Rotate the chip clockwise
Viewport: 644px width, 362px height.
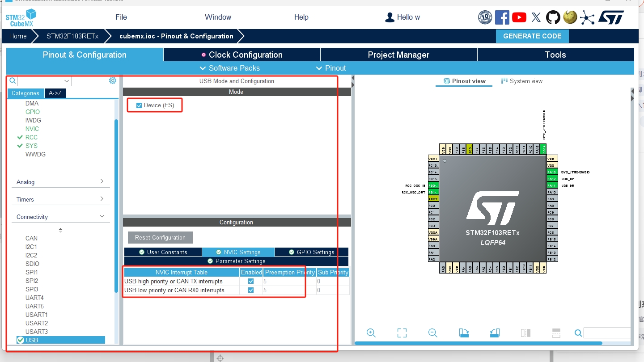tap(464, 333)
